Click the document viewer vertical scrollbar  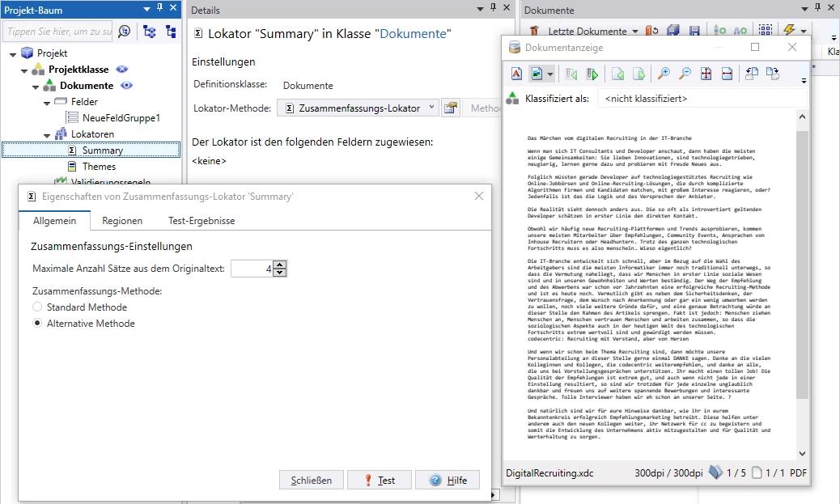[802, 259]
